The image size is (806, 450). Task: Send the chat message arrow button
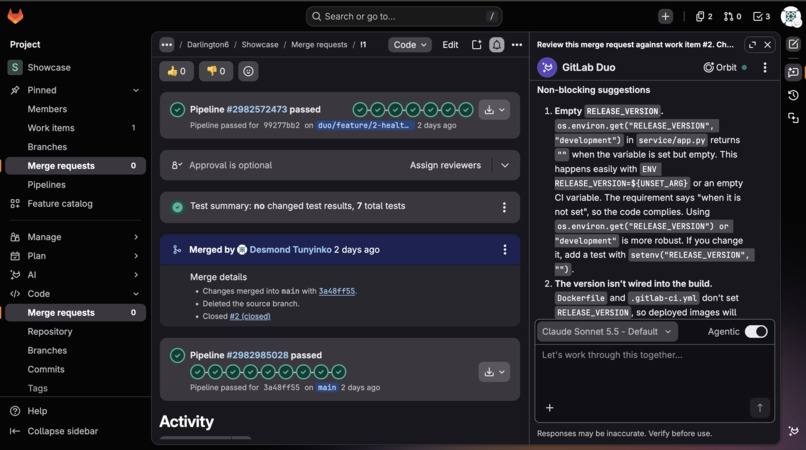760,408
